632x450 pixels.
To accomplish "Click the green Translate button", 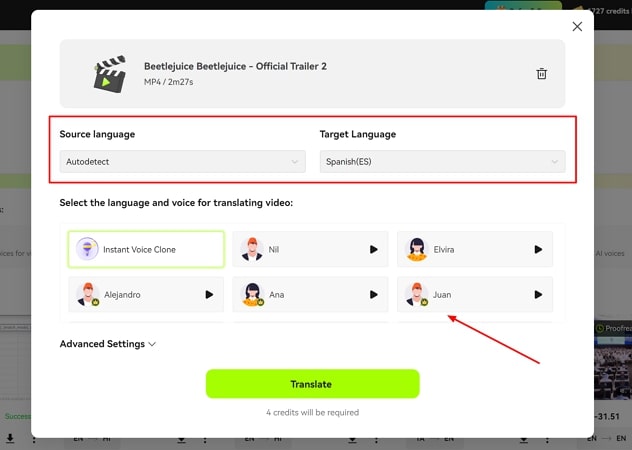I will (x=312, y=384).
